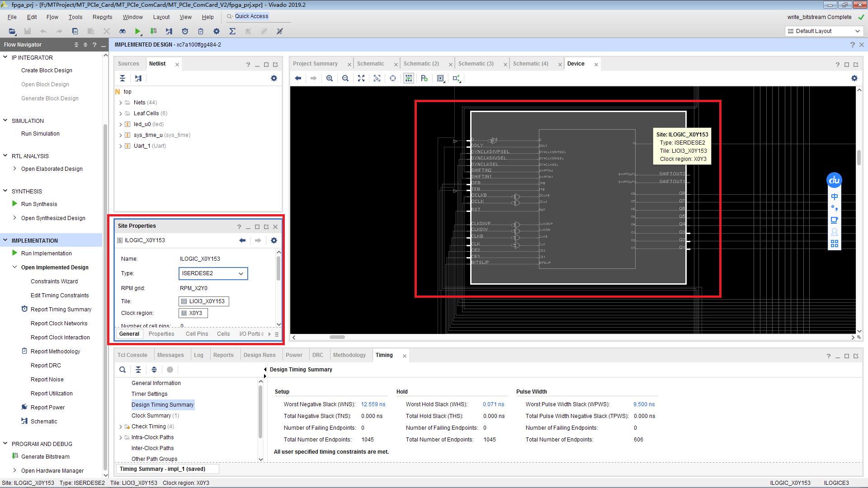Toggle routing resources display in Device view
Screen dimensions: 868x488
coord(408,78)
